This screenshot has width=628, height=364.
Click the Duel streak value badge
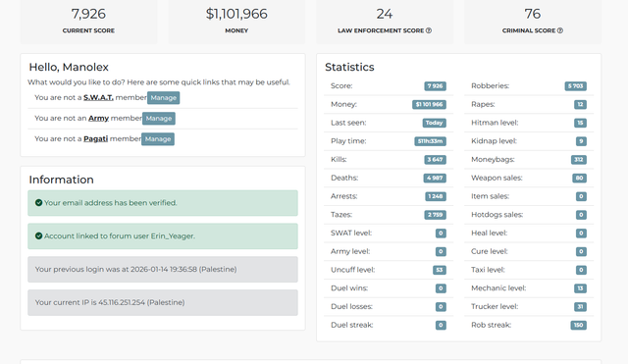coord(441,325)
